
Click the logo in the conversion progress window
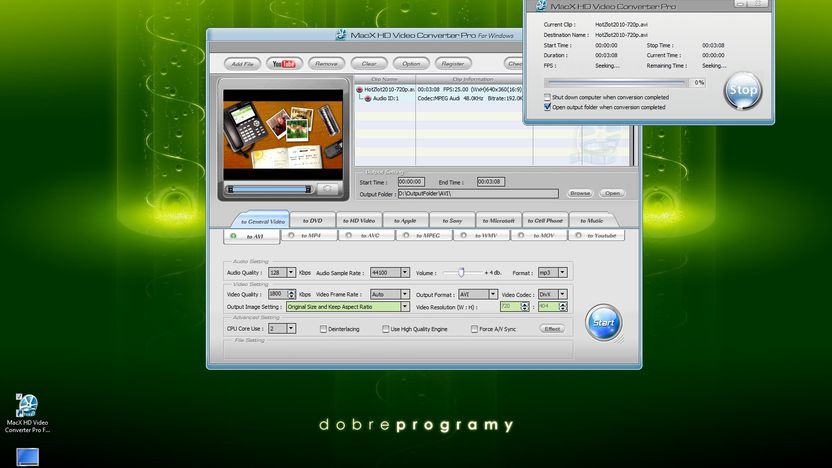[x=541, y=6]
